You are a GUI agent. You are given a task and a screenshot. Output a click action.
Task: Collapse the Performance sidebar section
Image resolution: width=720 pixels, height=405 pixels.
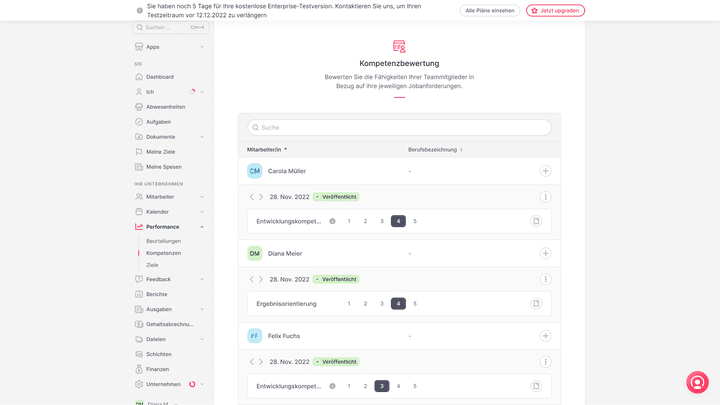coord(201,227)
